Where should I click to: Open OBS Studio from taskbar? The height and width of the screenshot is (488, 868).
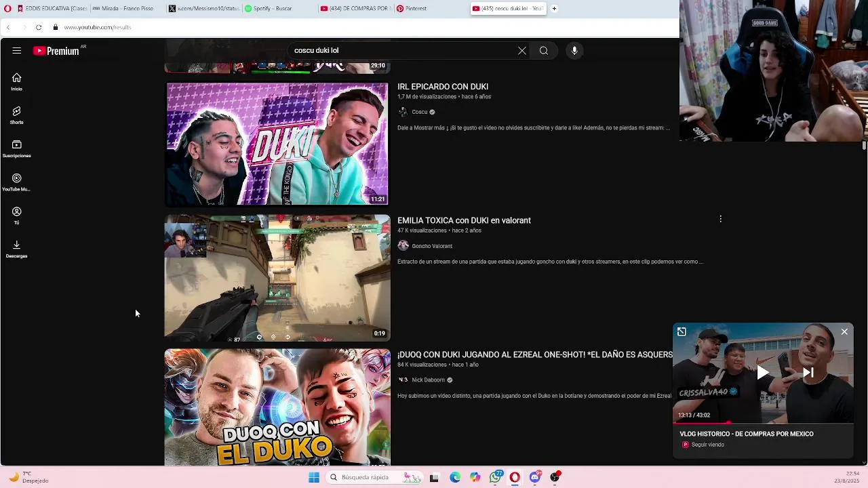(555, 477)
